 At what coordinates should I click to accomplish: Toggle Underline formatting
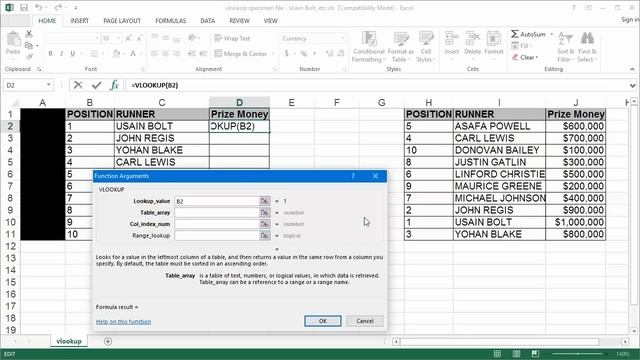73,53
